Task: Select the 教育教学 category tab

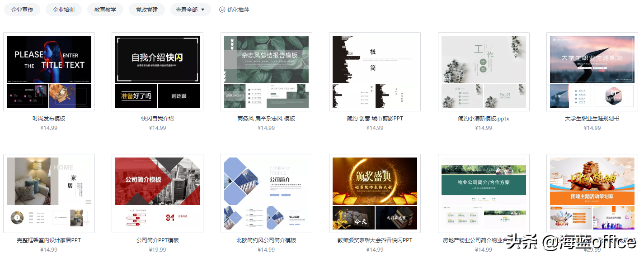Action: click(105, 10)
